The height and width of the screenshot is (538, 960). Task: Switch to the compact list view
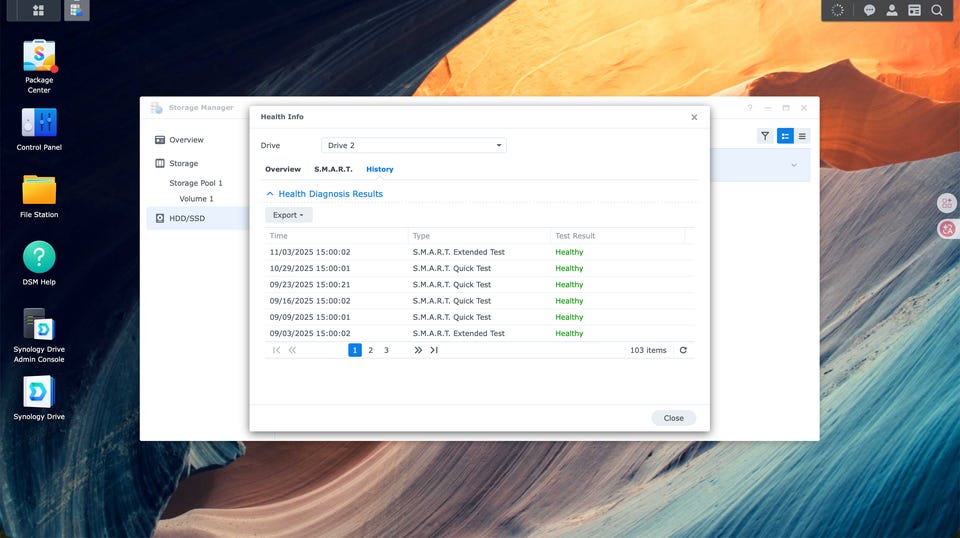[x=802, y=136]
